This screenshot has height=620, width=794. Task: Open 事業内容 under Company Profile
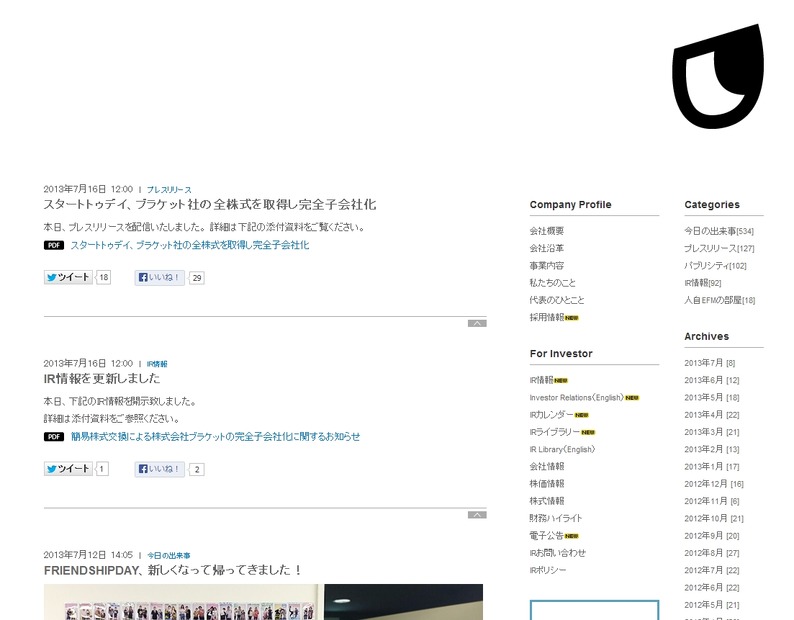pos(547,265)
